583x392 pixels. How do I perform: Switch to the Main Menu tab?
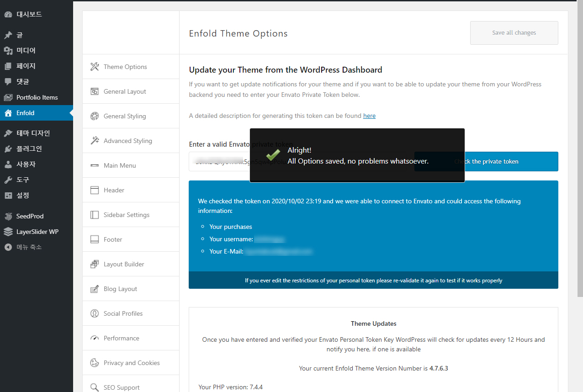coord(131,165)
